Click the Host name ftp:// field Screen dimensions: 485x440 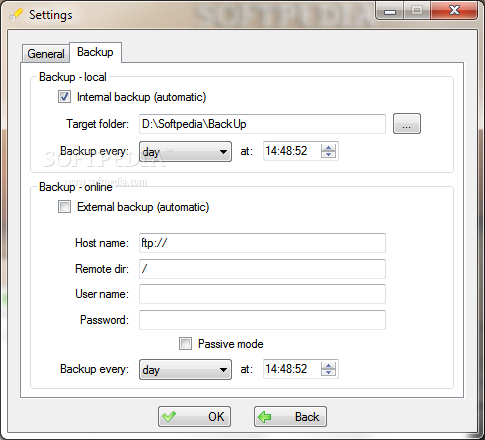pyautogui.click(x=262, y=243)
